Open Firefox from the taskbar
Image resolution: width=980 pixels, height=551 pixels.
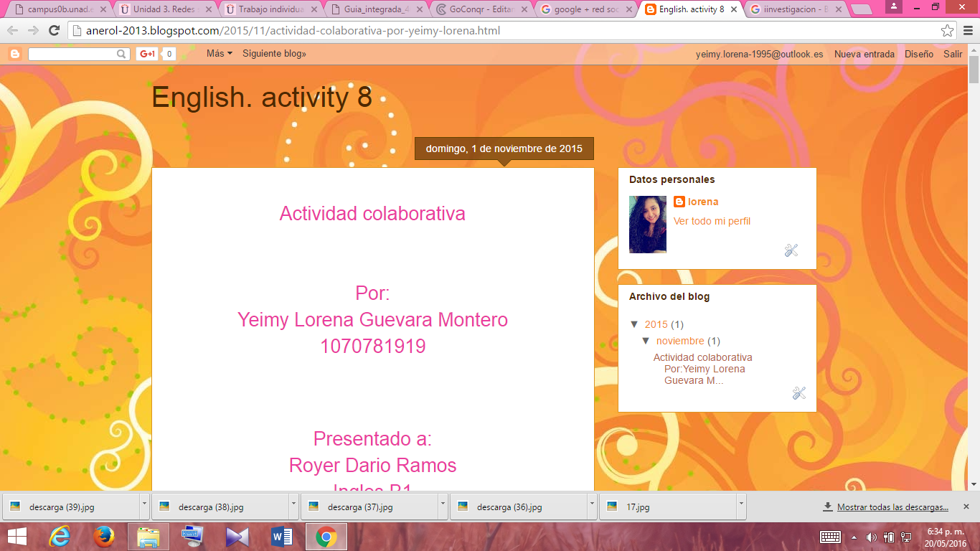(x=104, y=537)
